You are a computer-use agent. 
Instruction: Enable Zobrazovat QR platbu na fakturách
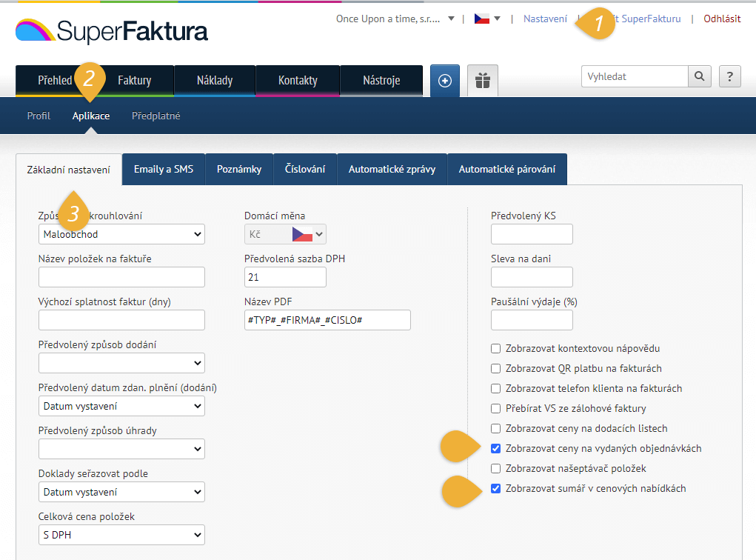495,368
